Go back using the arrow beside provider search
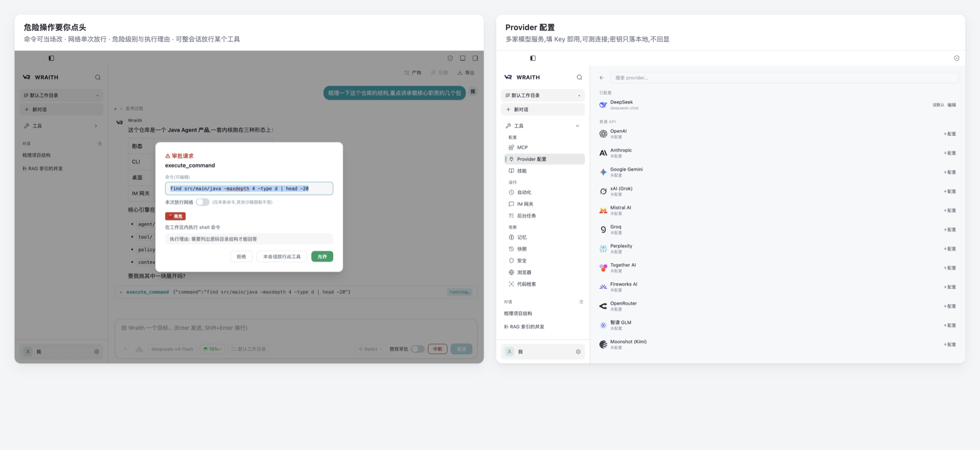The width and height of the screenshot is (980, 450). click(602, 78)
